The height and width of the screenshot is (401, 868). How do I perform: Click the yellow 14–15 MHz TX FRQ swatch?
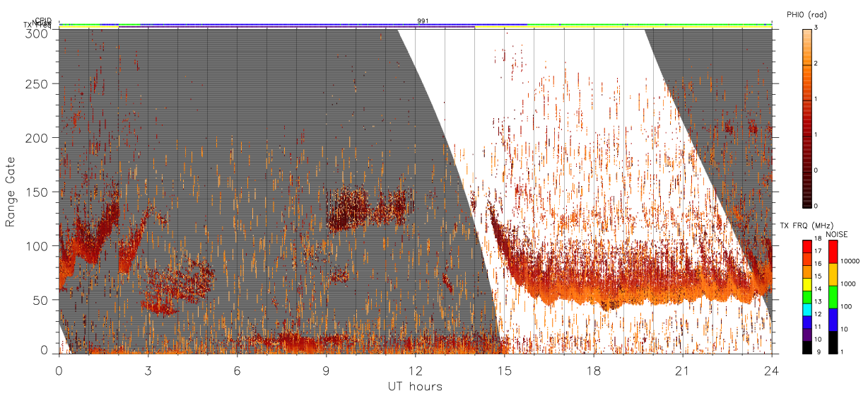click(807, 283)
